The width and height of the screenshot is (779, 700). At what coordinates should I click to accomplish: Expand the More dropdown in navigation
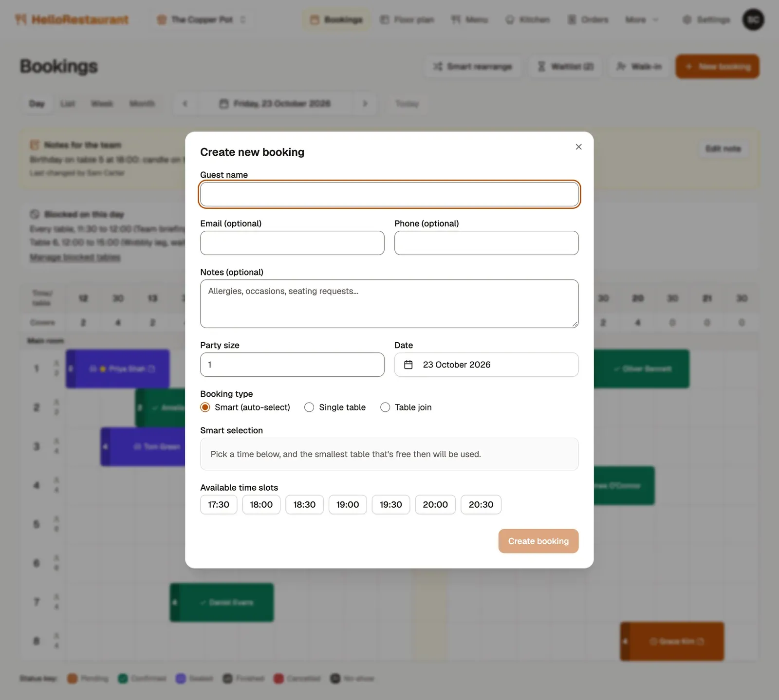click(642, 19)
